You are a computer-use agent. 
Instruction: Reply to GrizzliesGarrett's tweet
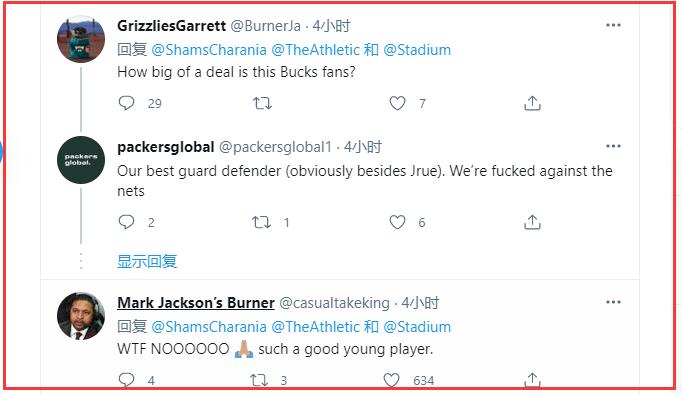click(127, 103)
